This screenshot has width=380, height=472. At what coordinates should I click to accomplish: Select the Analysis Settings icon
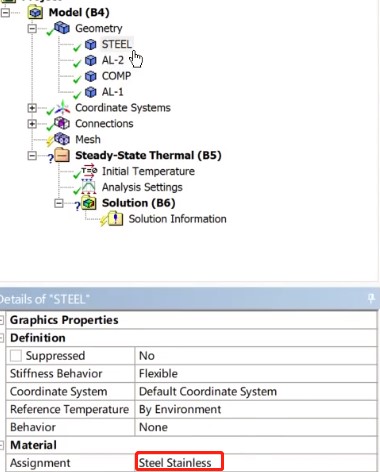click(89, 187)
